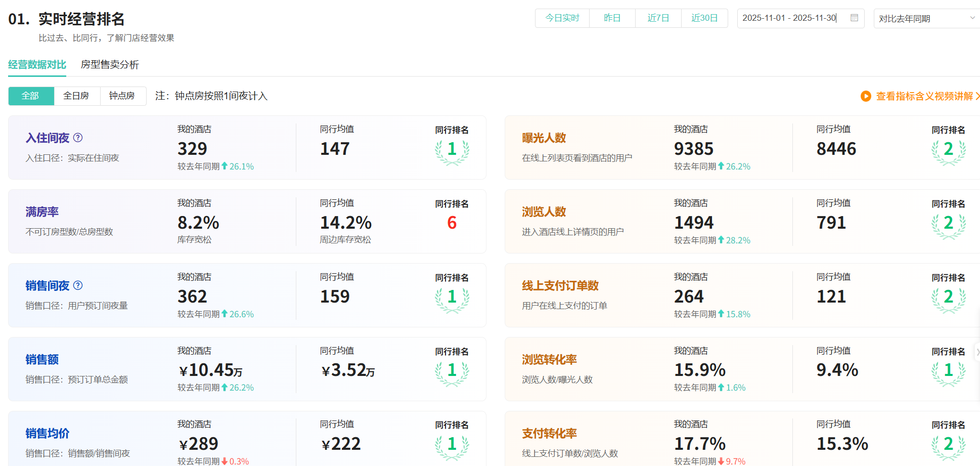
Task: Click my hotel online paid orders 264
Action: click(689, 296)
